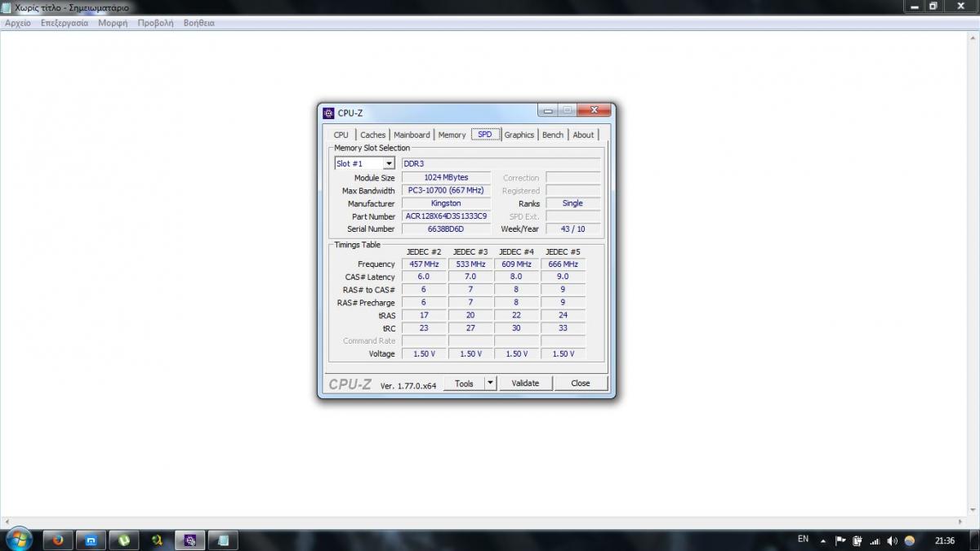Click the JEDEC #2 Voltage 1.50 V
980x551 pixels.
(424, 354)
